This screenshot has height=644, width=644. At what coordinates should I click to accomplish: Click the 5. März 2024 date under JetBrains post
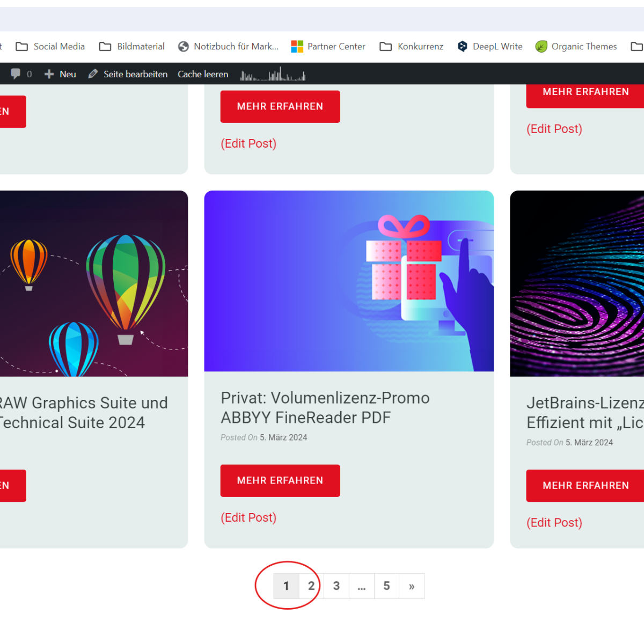pyautogui.click(x=589, y=442)
